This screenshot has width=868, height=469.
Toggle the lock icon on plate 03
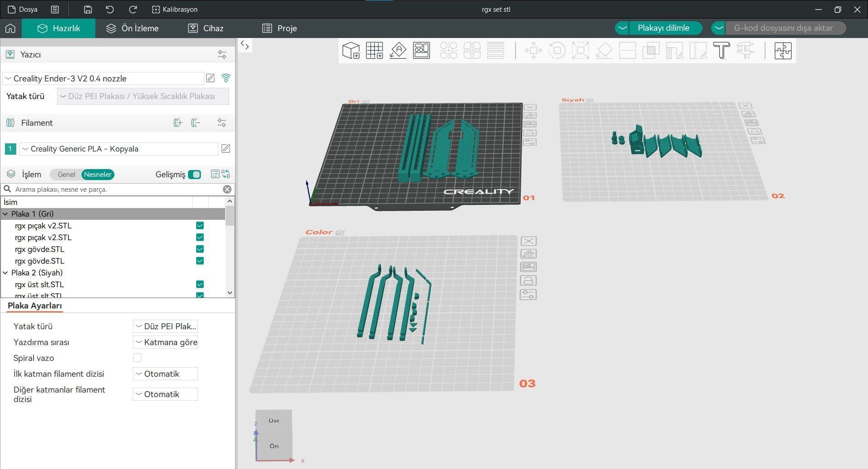click(528, 281)
